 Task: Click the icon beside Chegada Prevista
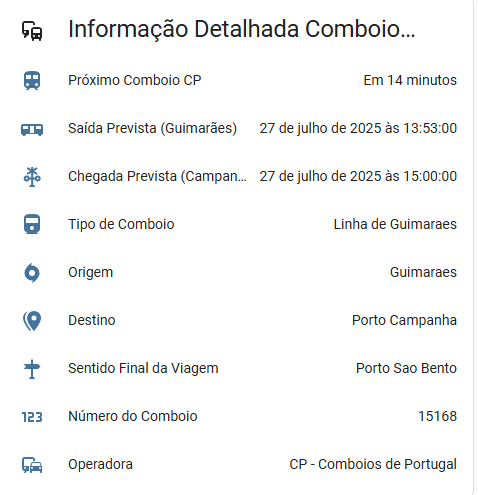(x=32, y=177)
